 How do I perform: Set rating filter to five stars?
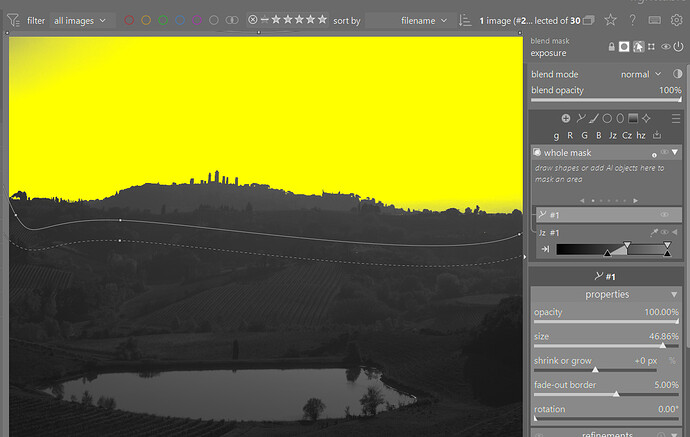pyautogui.click(x=323, y=19)
